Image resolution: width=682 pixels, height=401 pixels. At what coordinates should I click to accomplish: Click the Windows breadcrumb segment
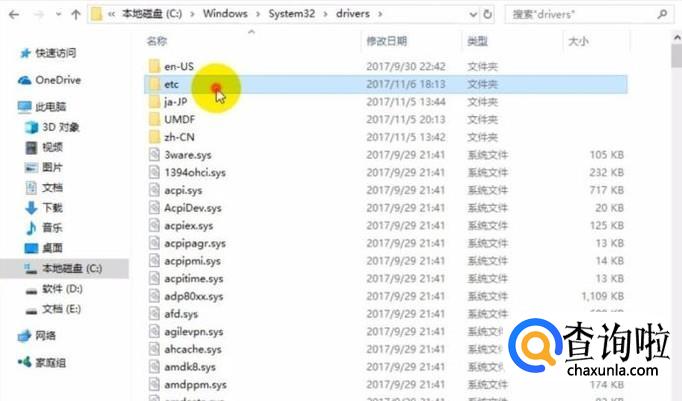(x=225, y=14)
